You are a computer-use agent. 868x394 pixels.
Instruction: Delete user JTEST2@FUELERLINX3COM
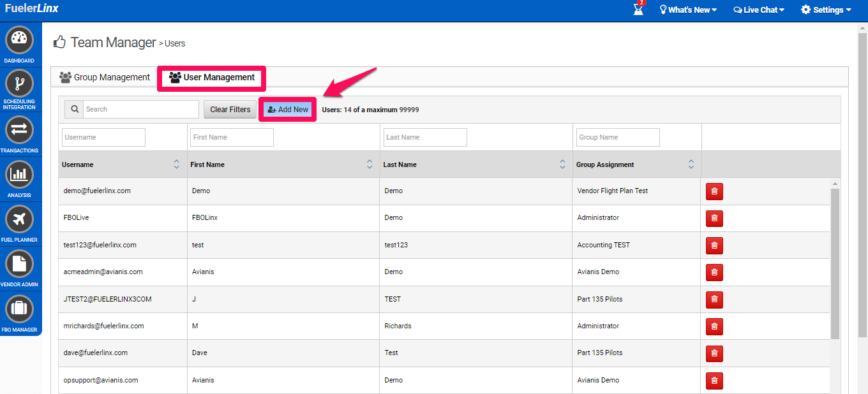click(x=714, y=299)
